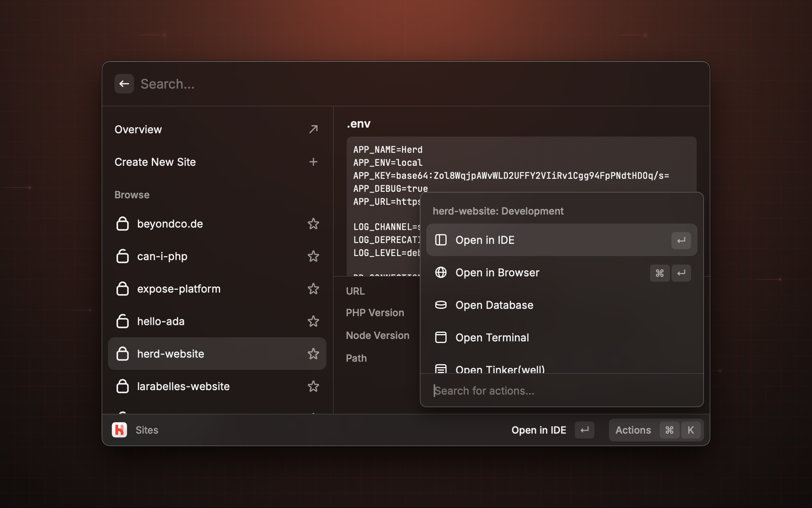The image size is (812, 508).
Task: Click the .env heading
Action: [x=358, y=124]
